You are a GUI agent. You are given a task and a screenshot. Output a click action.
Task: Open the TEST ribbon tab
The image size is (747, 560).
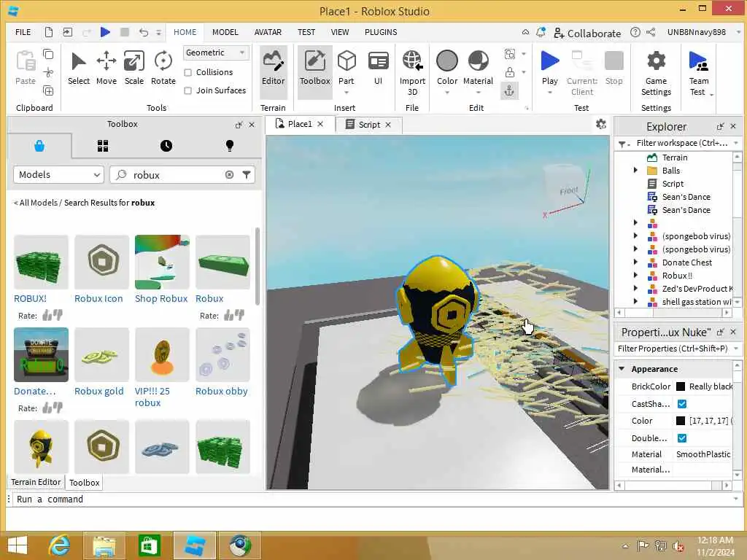point(306,32)
